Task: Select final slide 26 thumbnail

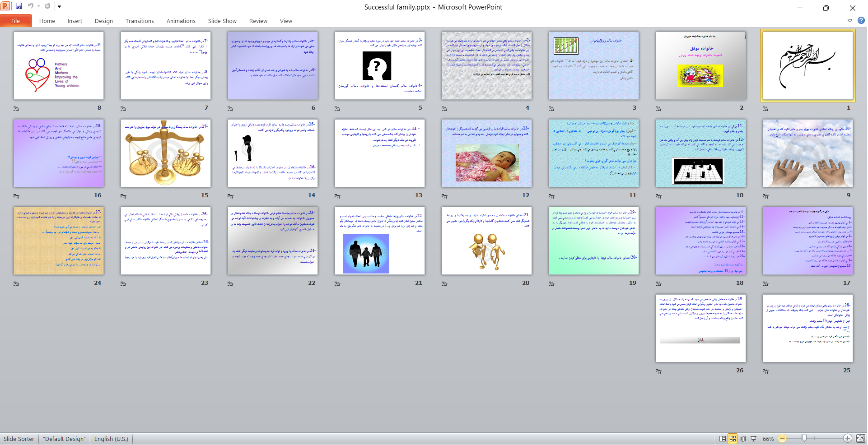Action: (x=701, y=328)
